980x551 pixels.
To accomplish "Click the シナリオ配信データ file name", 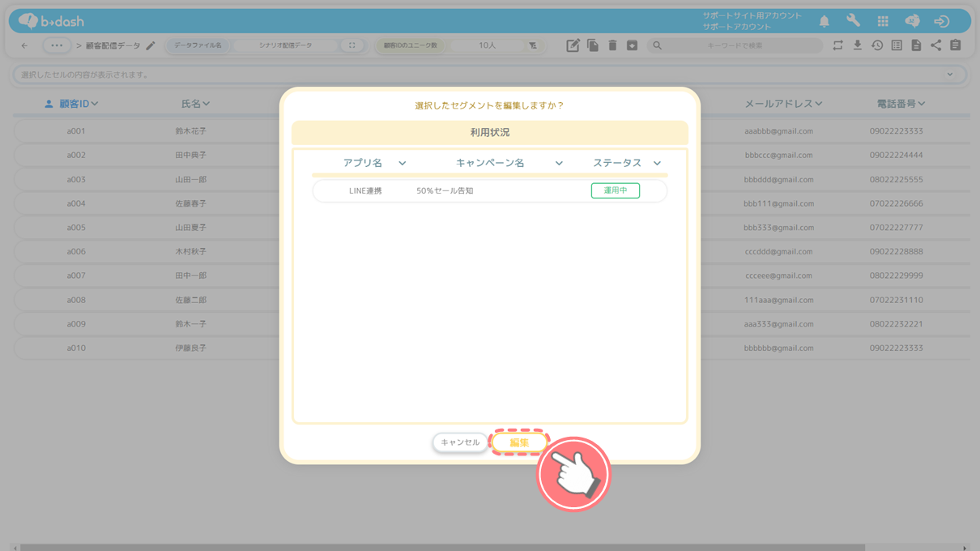I will click(x=285, y=45).
